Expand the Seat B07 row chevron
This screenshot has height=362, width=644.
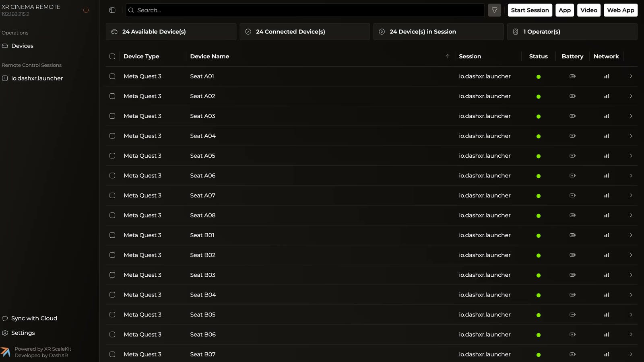[631, 354]
